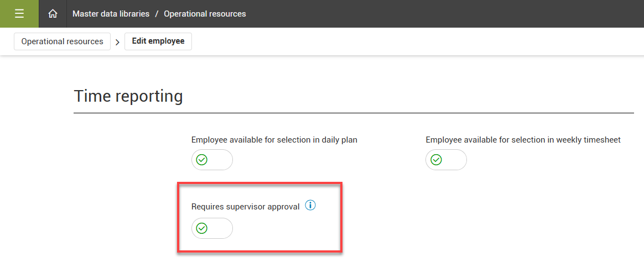This screenshot has height=278, width=644.
Task: Toggle Requires supervisor approval switch
Action: click(212, 228)
